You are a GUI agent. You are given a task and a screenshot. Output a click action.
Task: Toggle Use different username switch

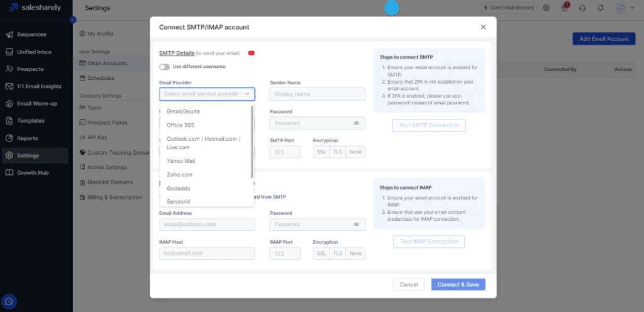tap(164, 67)
